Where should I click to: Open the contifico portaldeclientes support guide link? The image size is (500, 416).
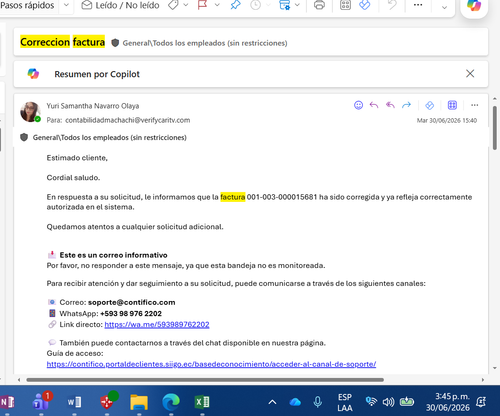pyautogui.click(x=211, y=364)
